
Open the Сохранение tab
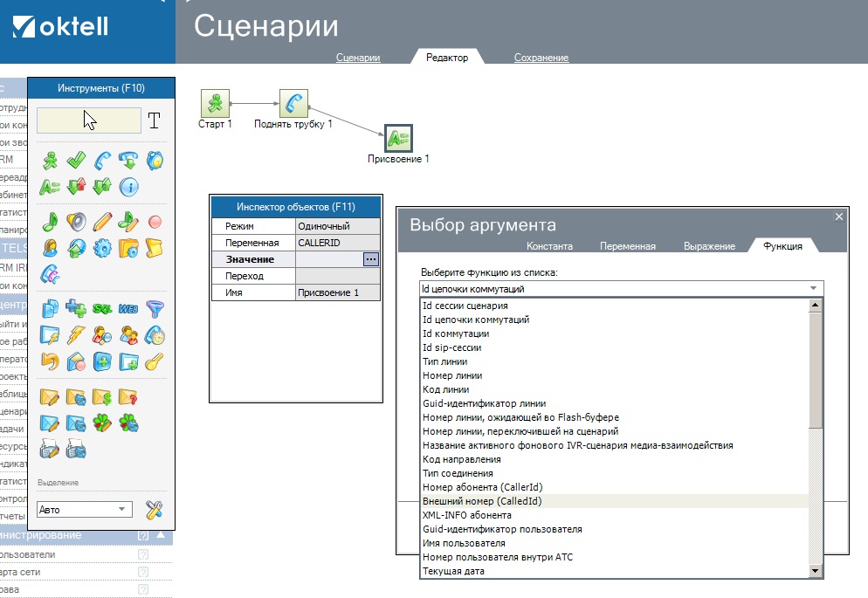[x=541, y=58]
